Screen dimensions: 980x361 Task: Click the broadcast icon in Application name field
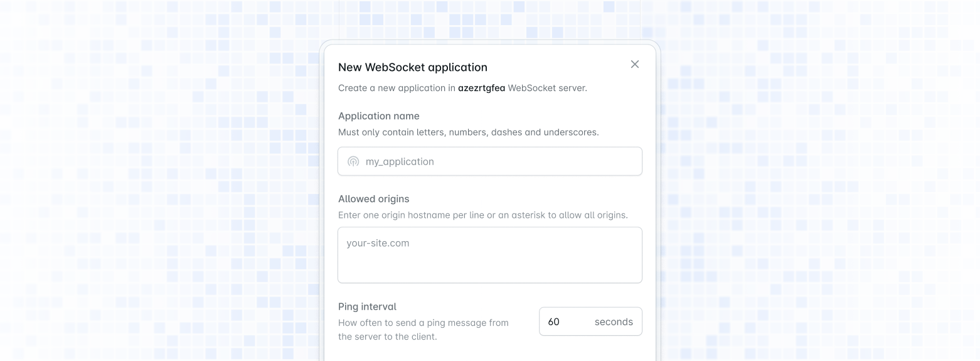[x=353, y=161]
